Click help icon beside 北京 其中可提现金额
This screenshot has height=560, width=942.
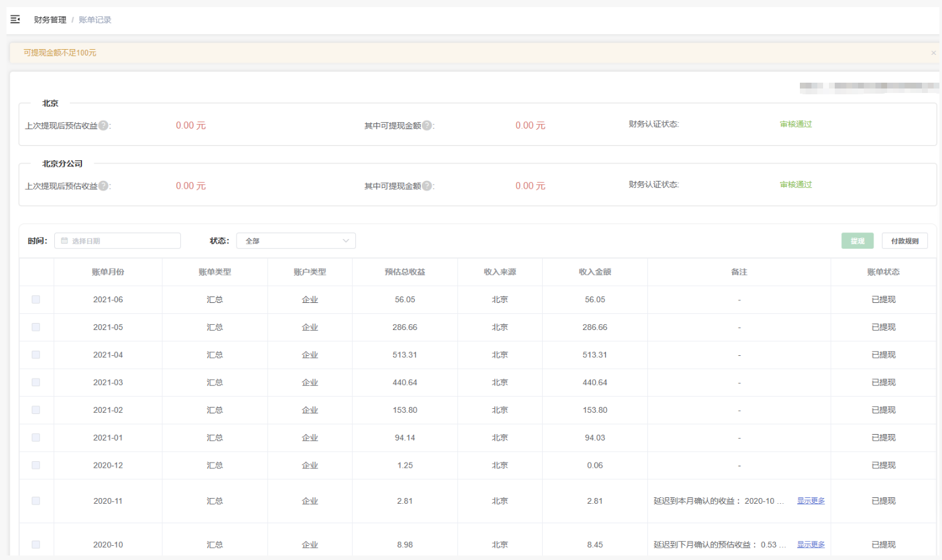click(x=427, y=125)
